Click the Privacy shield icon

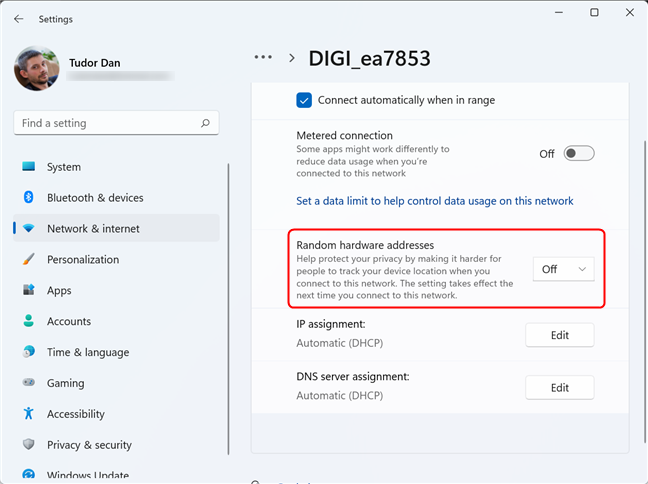point(29,444)
